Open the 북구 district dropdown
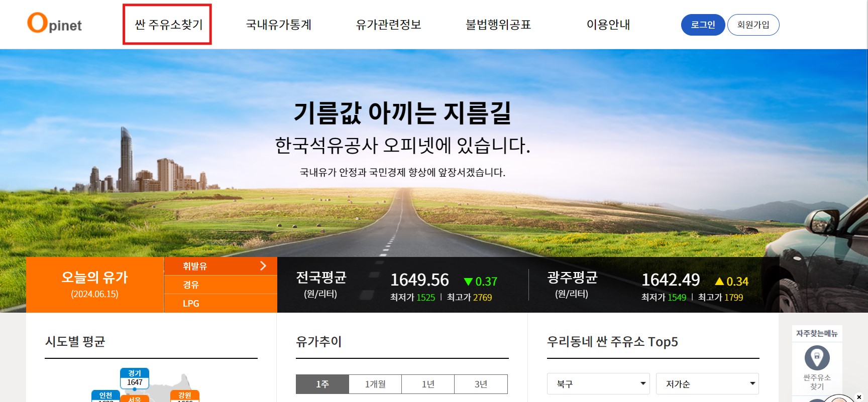868x402 pixels. click(598, 384)
